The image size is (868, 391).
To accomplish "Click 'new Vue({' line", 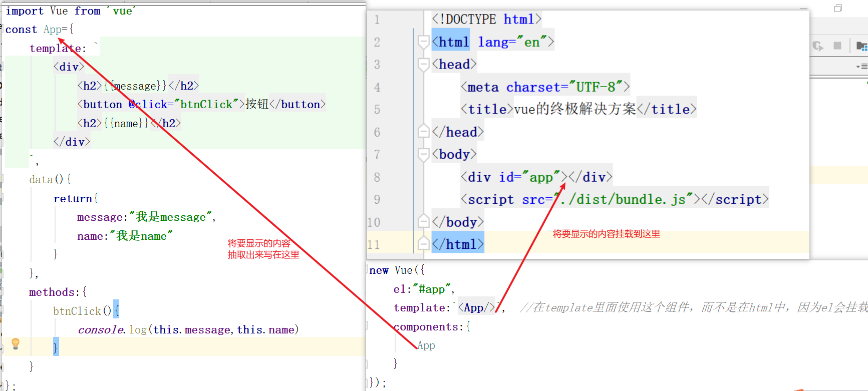I will 397,270.
